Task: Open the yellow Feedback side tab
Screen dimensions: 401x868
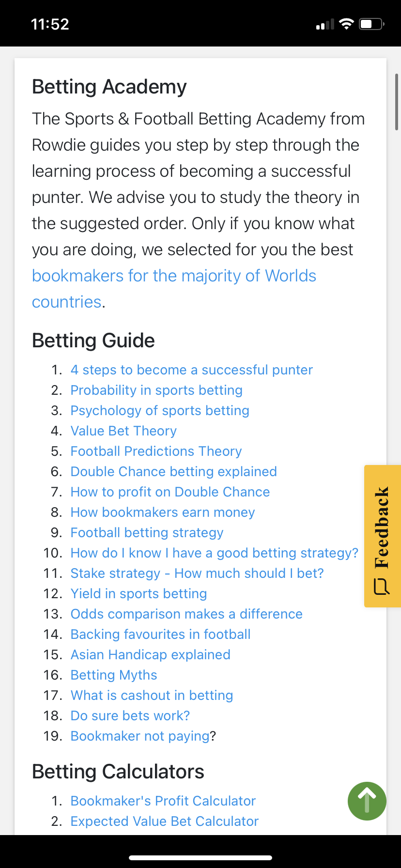Action: coord(382,536)
